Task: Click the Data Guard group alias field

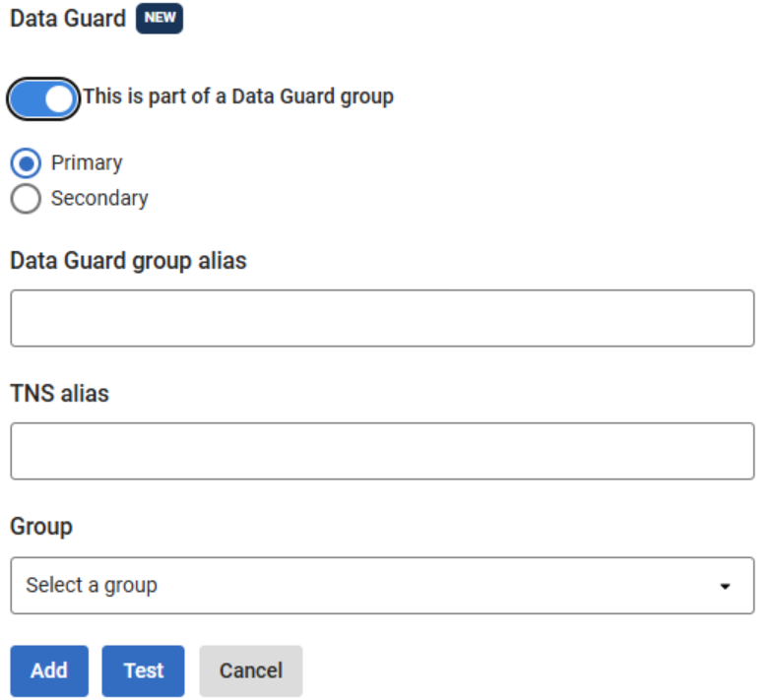Action: click(x=382, y=318)
